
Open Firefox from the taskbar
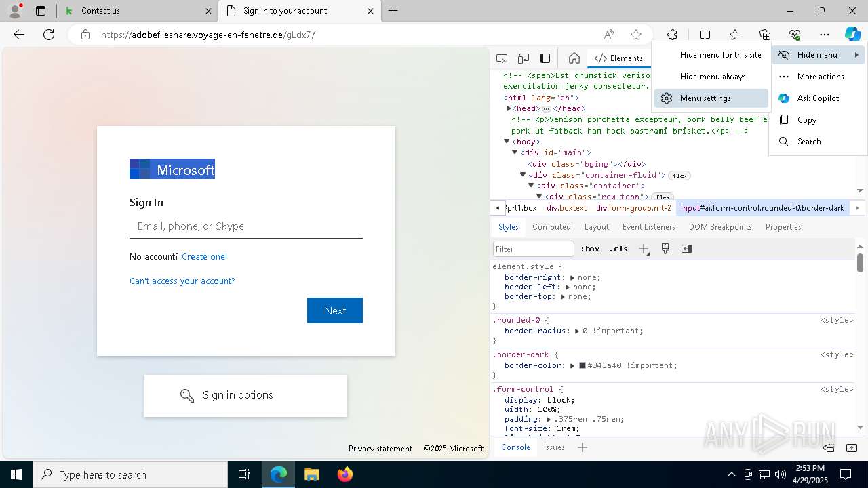coord(344,474)
